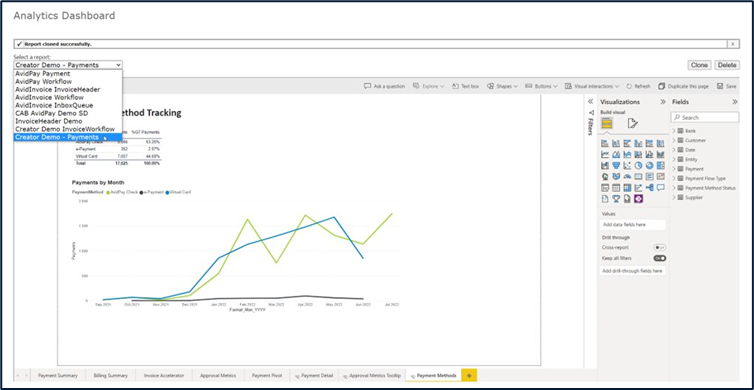Viewport: 754px width, 390px height.
Task: Click Ask a question
Action: pos(385,86)
